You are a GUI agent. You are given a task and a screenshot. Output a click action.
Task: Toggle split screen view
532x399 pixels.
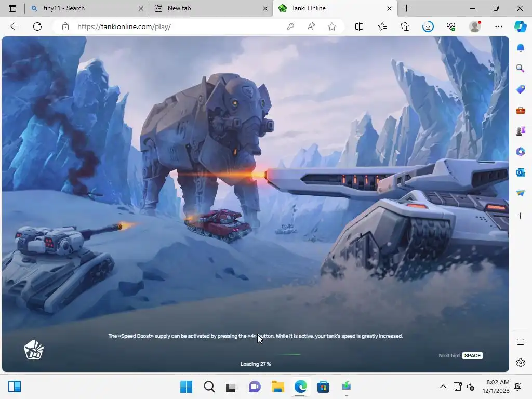(x=359, y=26)
